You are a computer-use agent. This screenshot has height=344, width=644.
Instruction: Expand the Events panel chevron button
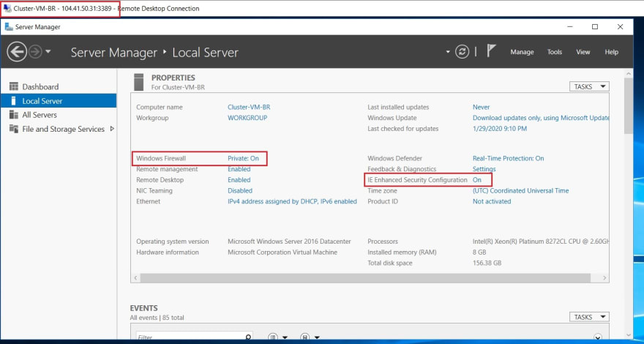coord(598,337)
